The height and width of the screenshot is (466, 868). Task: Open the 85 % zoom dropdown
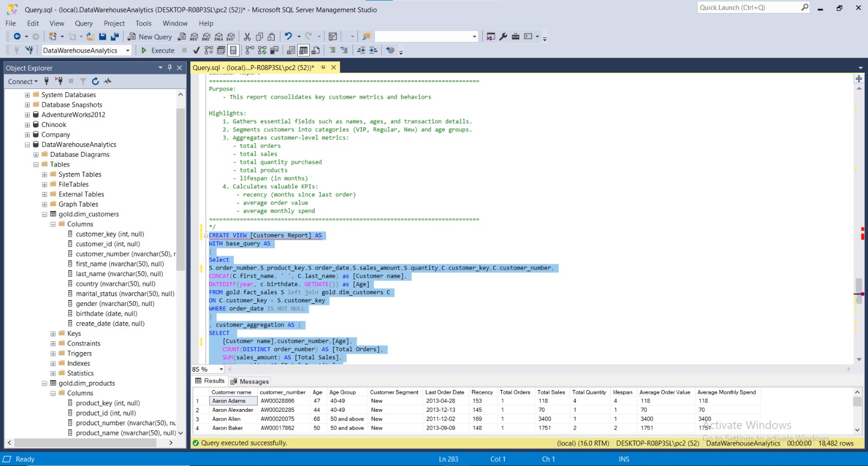[x=221, y=369]
